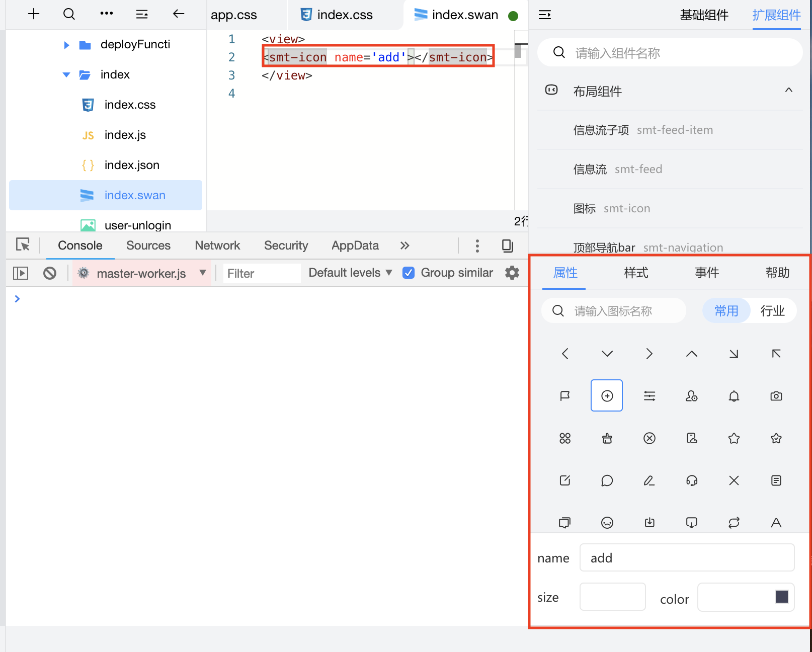Click the color swatch square
Screen dimensions: 812x652
tap(781, 597)
